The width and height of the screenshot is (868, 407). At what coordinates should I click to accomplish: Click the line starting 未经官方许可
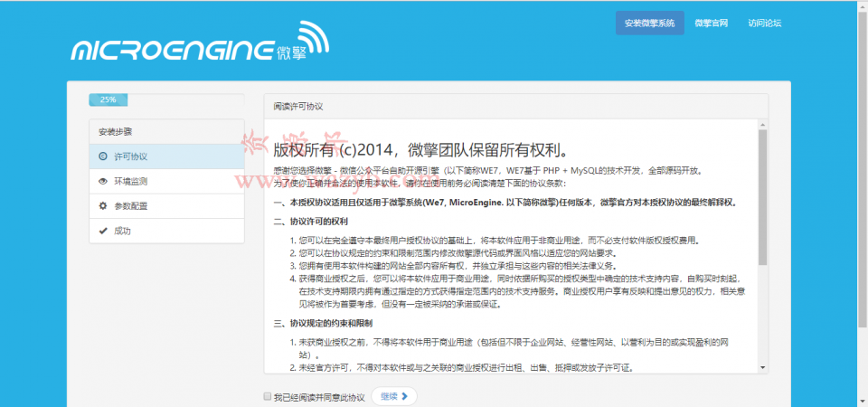[x=466, y=368]
